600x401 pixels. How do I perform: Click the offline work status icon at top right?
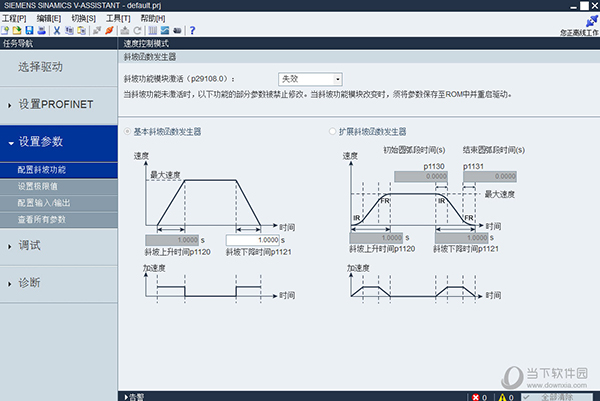pyautogui.click(x=592, y=21)
